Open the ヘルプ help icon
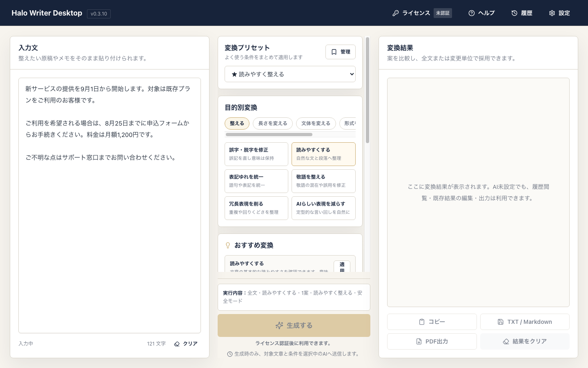The width and height of the screenshot is (588, 368). pos(472,13)
